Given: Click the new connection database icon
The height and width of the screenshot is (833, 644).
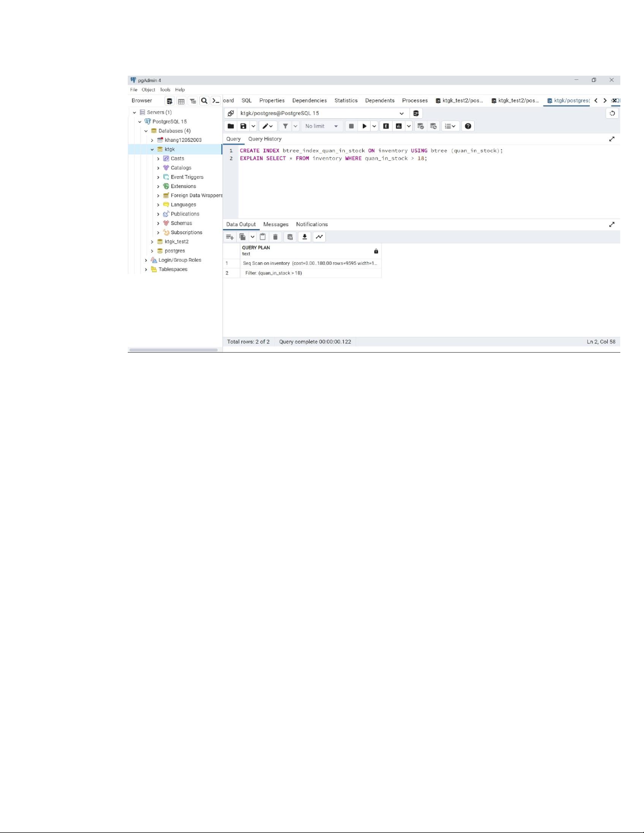Looking at the screenshot, I should 416,113.
